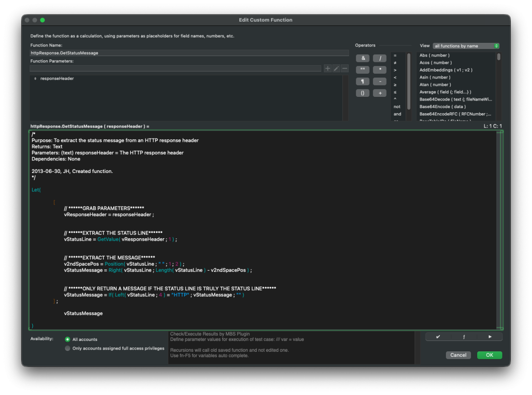532x395 pixels.
Task: Click the ampersand concatenation operator button
Action: pyautogui.click(x=362, y=58)
